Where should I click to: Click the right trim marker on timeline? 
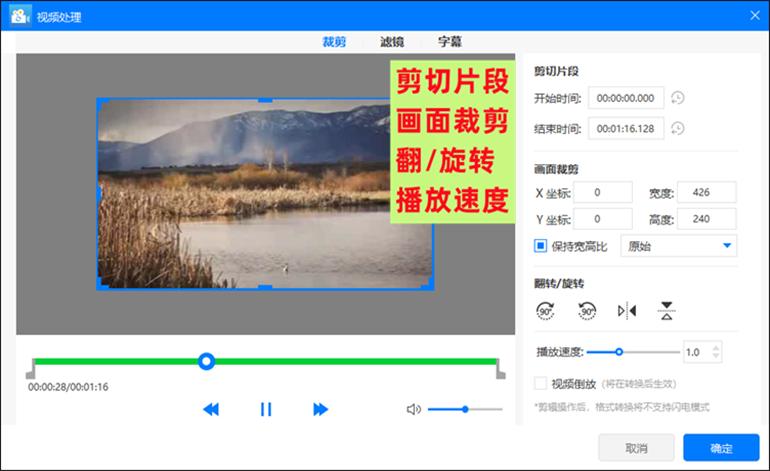point(500,369)
